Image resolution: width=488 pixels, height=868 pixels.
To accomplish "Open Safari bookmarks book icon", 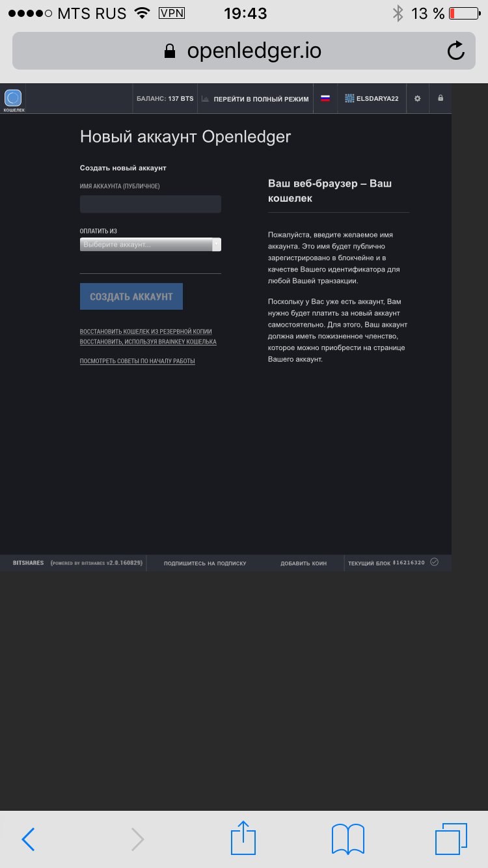I will tap(347, 839).
